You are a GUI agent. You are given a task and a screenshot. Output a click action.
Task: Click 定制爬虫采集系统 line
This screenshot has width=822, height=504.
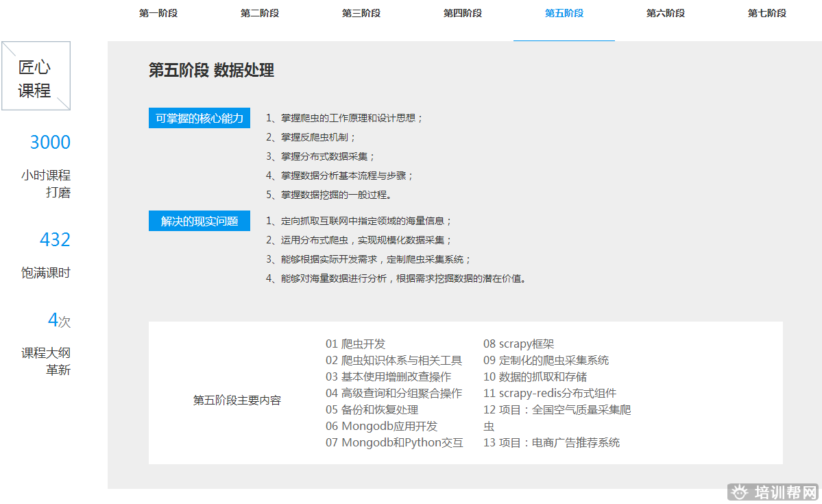point(368,259)
